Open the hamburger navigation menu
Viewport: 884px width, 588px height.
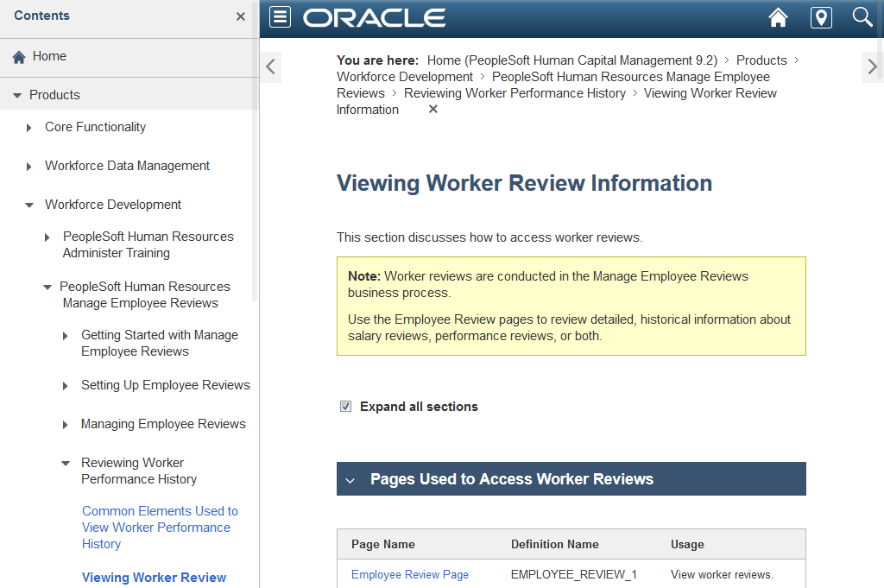(279, 16)
